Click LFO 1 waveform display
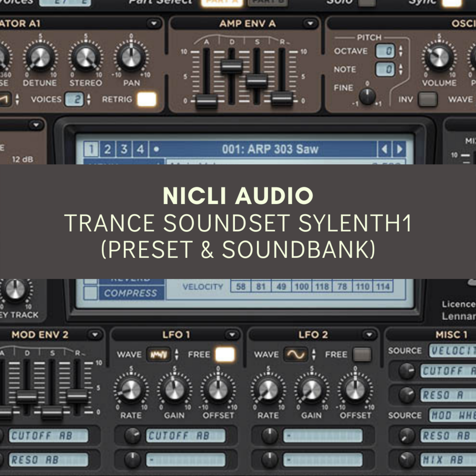Image resolution: width=476 pixels, height=476 pixels. click(159, 354)
